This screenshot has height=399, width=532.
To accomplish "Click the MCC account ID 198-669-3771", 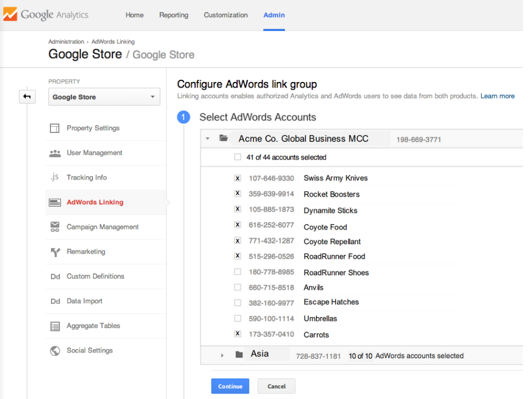I will [x=419, y=140].
